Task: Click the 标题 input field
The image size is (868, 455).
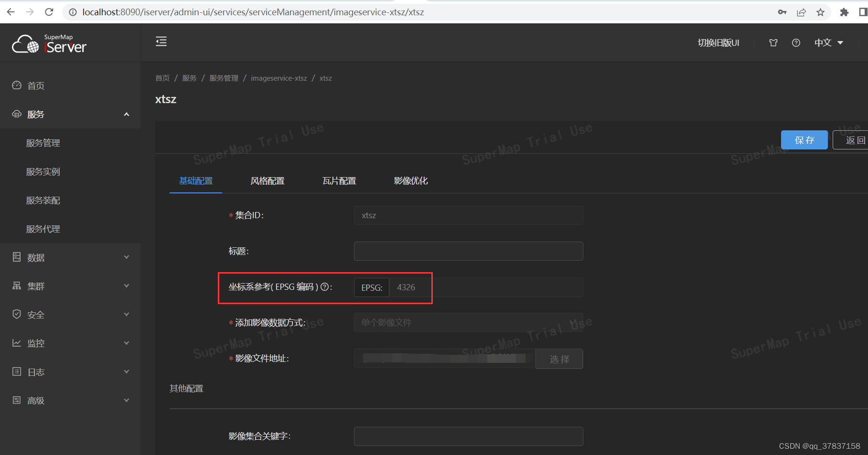Action: [468, 251]
